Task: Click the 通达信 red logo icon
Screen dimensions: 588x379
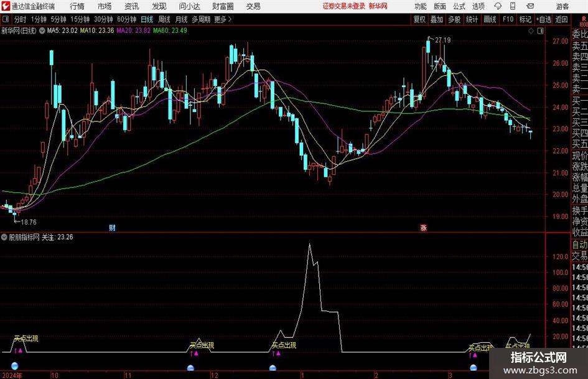Action: coord(5,6)
